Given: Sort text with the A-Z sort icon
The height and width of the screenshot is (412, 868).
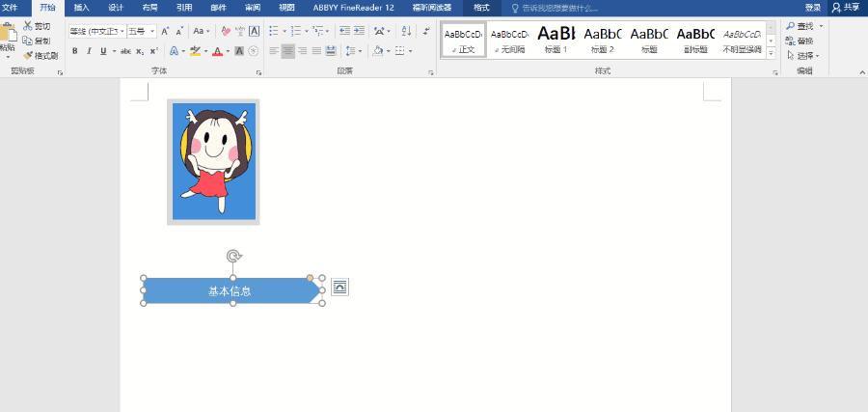Looking at the screenshot, I should point(406,32).
